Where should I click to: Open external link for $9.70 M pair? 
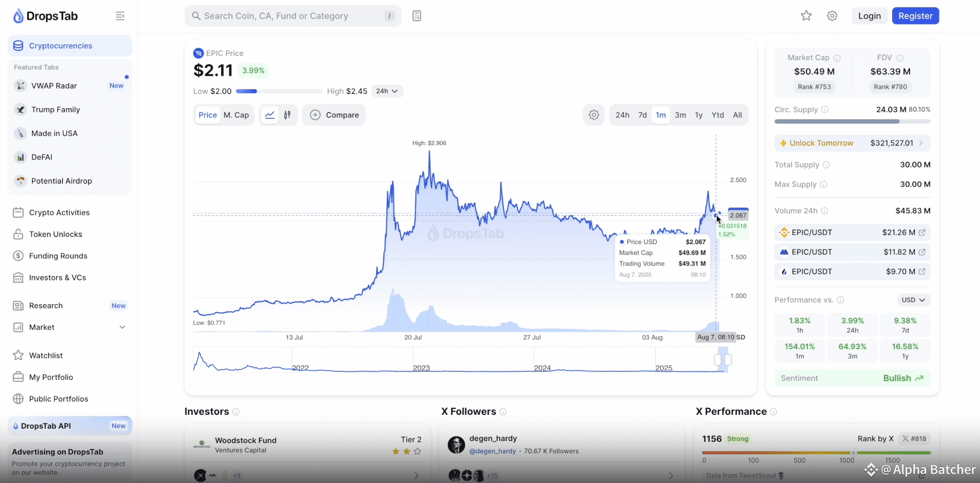click(x=922, y=271)
